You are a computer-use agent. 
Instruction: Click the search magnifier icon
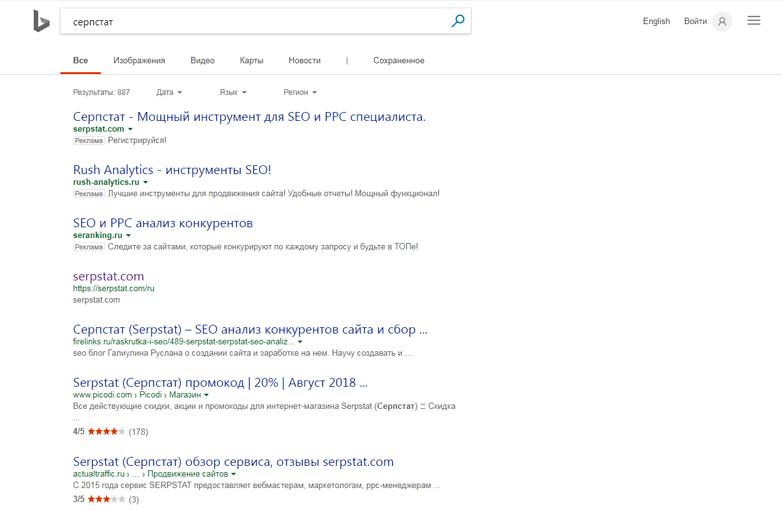coord(458,21)
